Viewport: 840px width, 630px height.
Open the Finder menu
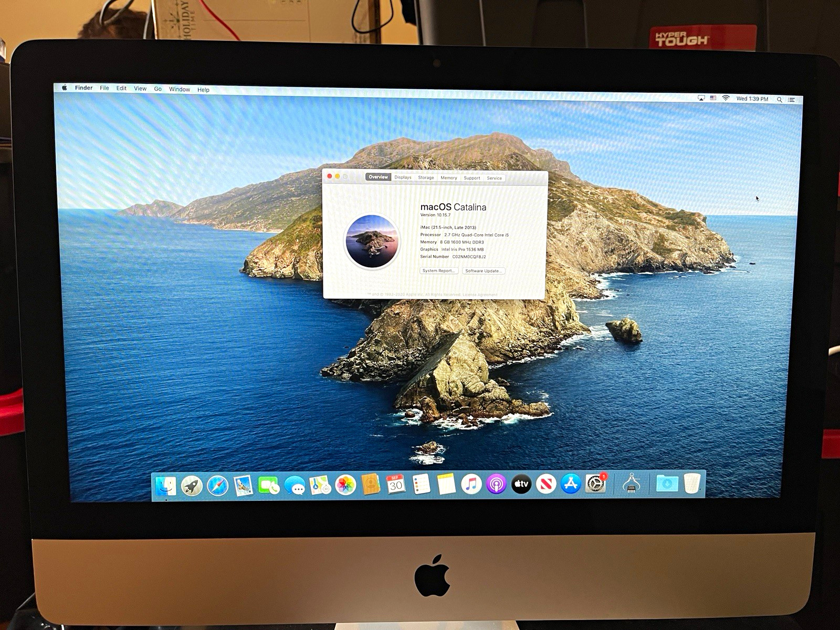tap(83, 88)
